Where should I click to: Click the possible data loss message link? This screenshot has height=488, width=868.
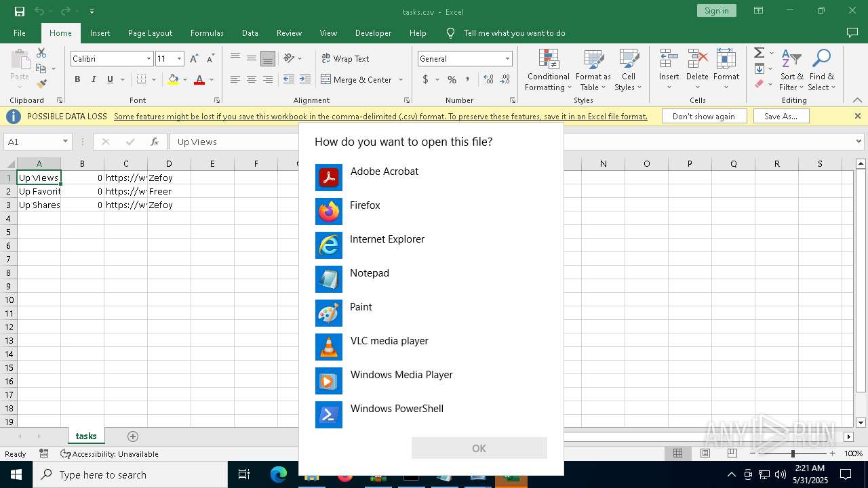pyautogui.click(x=380, y=117)
